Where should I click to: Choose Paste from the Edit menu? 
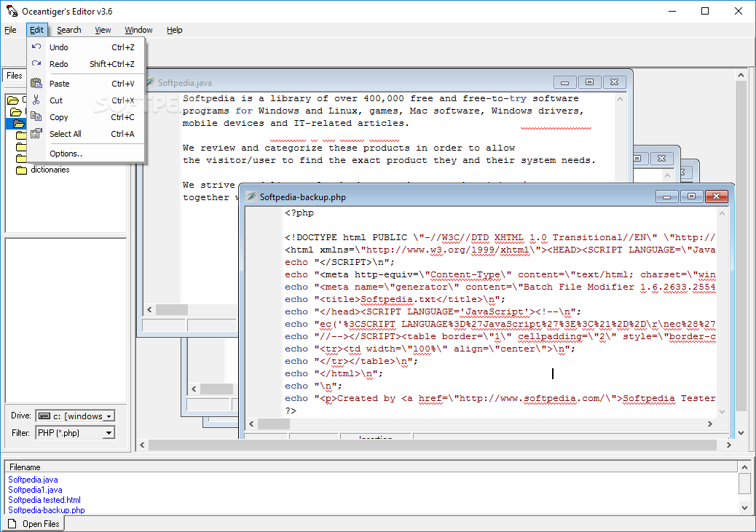click(x=86, y=84)
